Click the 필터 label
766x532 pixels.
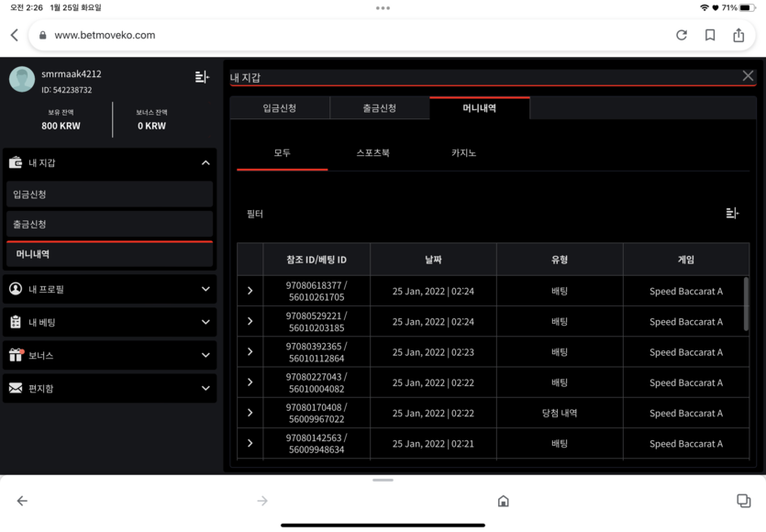pos(255,214)
